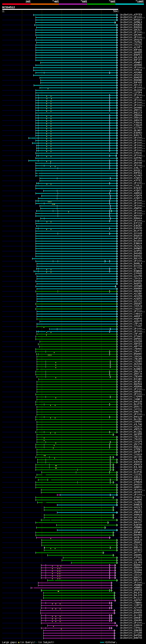The image size is (146, 644).
Task: Select the UniRef100_C9S5J9 label
Action: click(131, 306)
